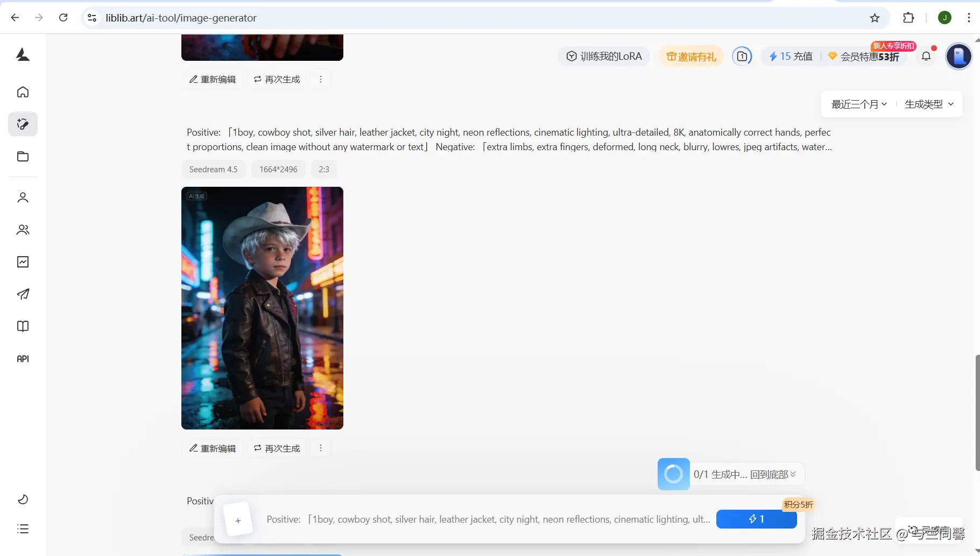Screen dimensions: 980x556
Task: Expand the 生成类型 filter dropdown
Action: click(x=929, y=104)
